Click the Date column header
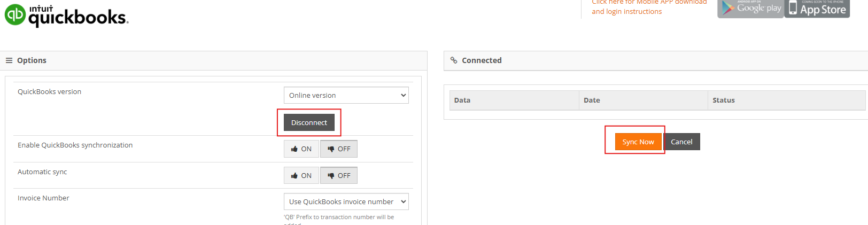The width and height of the screenshot is (868, 225). [x=644, y=100]
